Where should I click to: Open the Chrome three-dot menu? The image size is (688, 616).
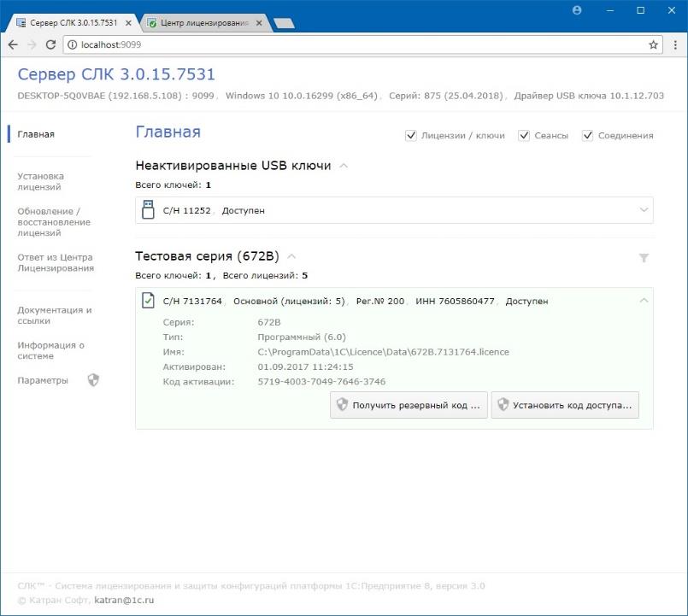675,44
